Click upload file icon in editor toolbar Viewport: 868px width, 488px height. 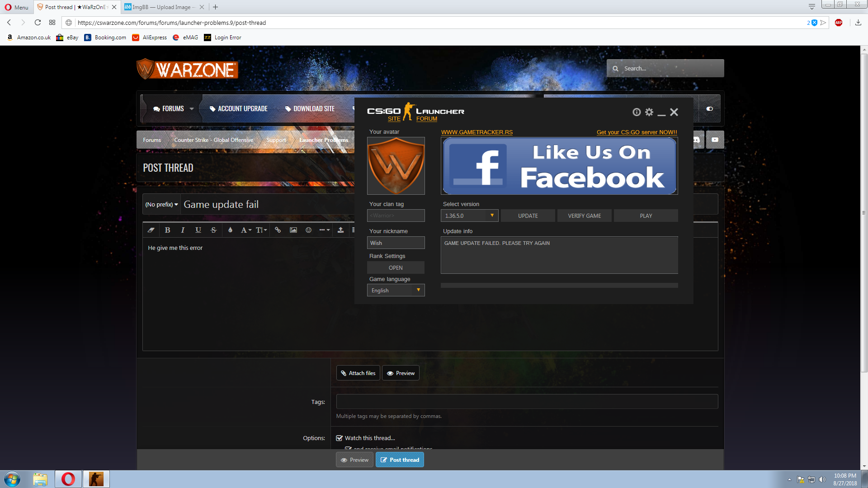(x=341, y=230)
